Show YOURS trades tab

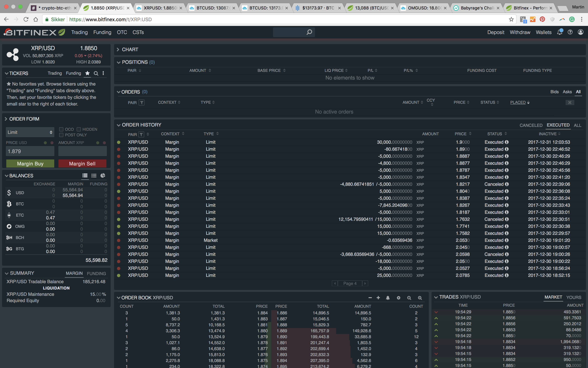click(x=574, y=297)
